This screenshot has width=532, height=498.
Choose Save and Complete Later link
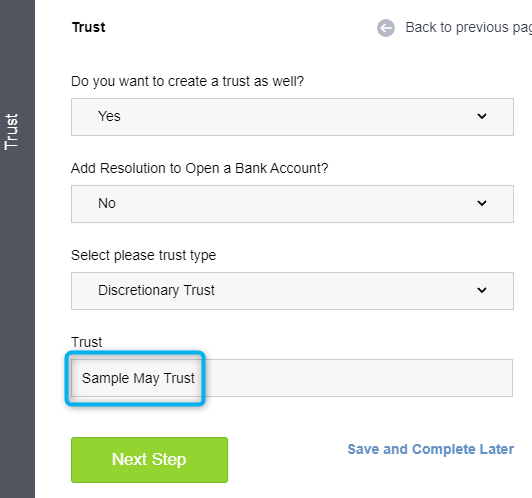click(431, 449)
